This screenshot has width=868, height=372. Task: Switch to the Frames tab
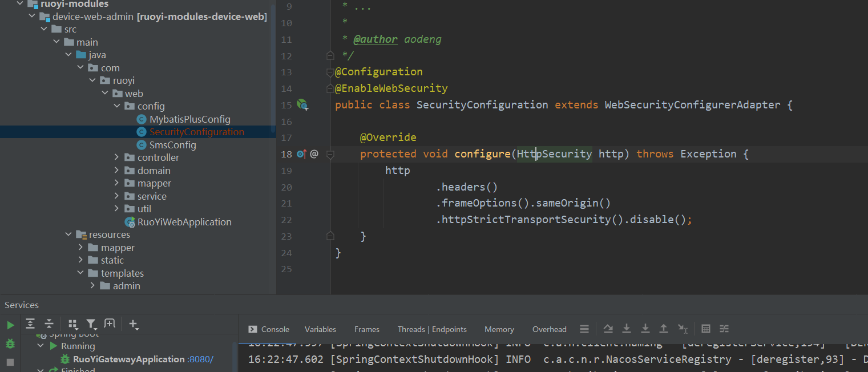367,329
